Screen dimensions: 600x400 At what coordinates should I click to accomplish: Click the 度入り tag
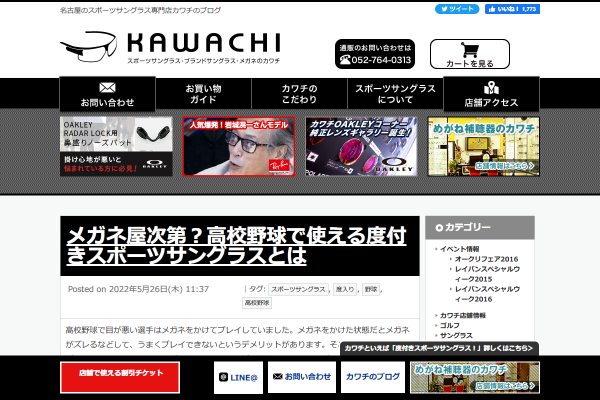point(345,289)
